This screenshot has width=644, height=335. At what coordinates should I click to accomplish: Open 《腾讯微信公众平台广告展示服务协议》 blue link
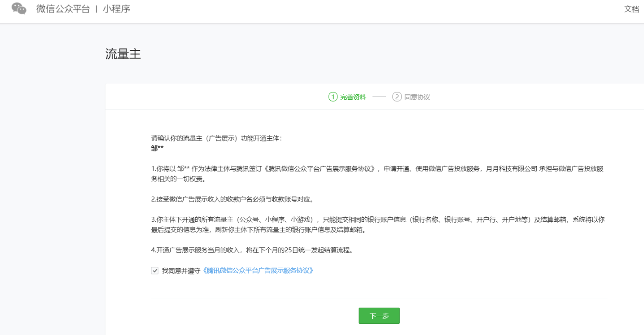tap(258, 271)
